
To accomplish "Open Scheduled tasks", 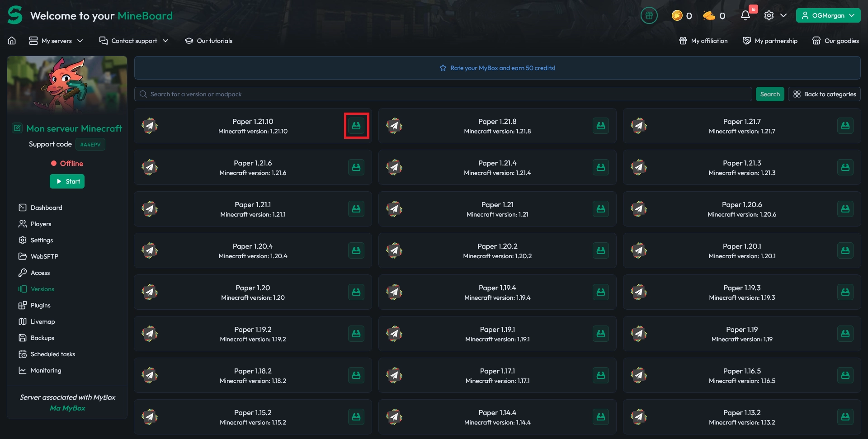I will click(x=52, y=354).
